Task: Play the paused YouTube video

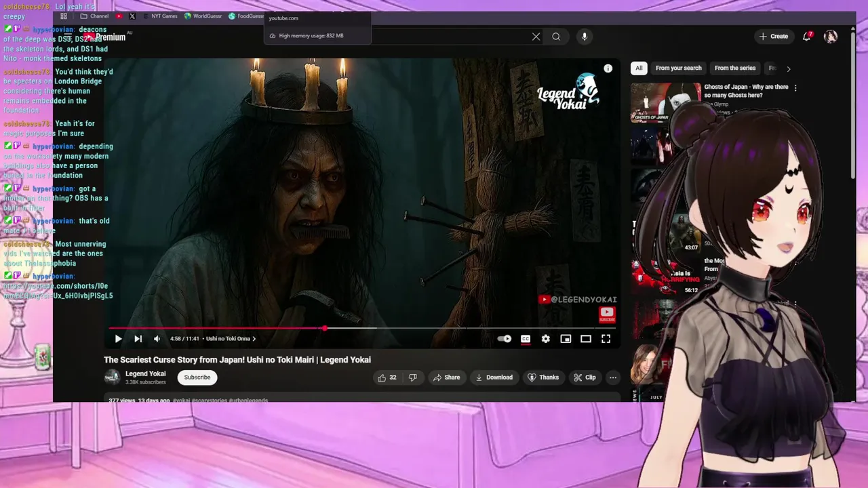Action: point(118,339)
